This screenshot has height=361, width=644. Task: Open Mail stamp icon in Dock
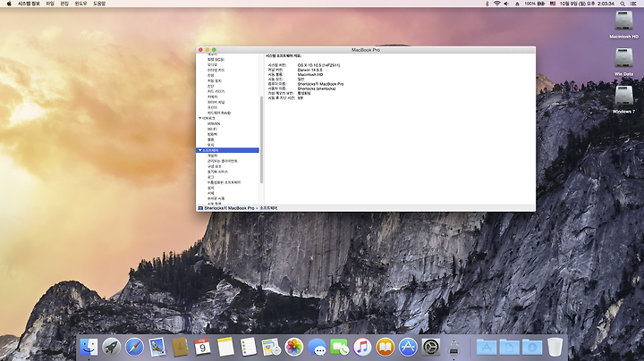[x=157, y=347]
